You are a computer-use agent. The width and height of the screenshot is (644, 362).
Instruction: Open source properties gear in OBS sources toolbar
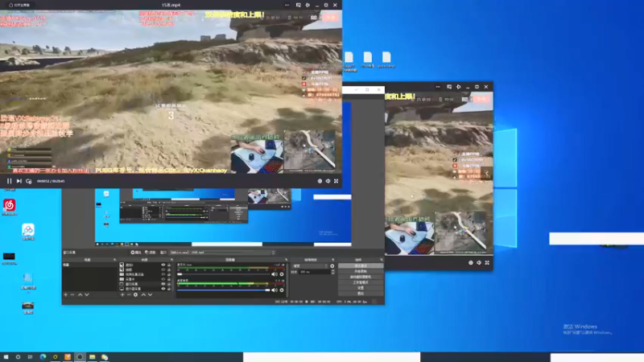[135, 294]
